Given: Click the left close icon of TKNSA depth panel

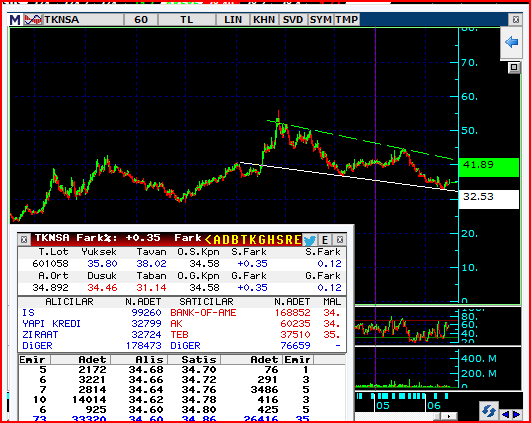Looking at the screenshot, I should [24, 239].
